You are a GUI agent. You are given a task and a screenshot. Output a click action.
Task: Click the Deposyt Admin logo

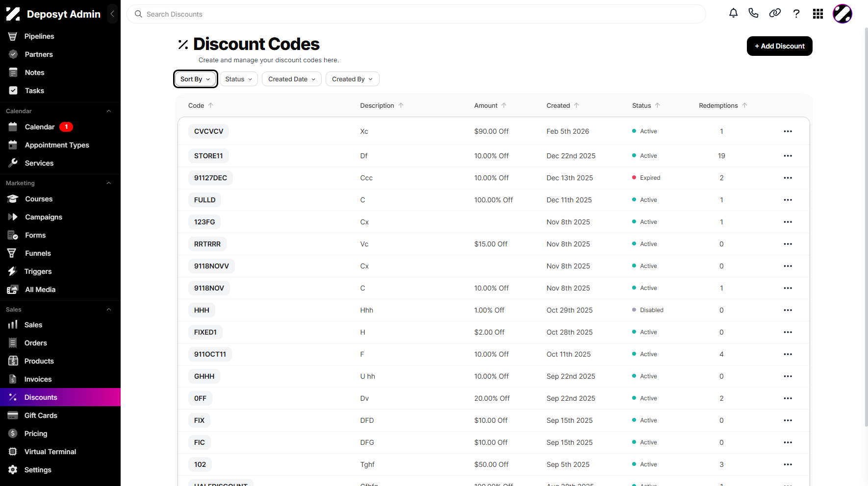[53, 14]
